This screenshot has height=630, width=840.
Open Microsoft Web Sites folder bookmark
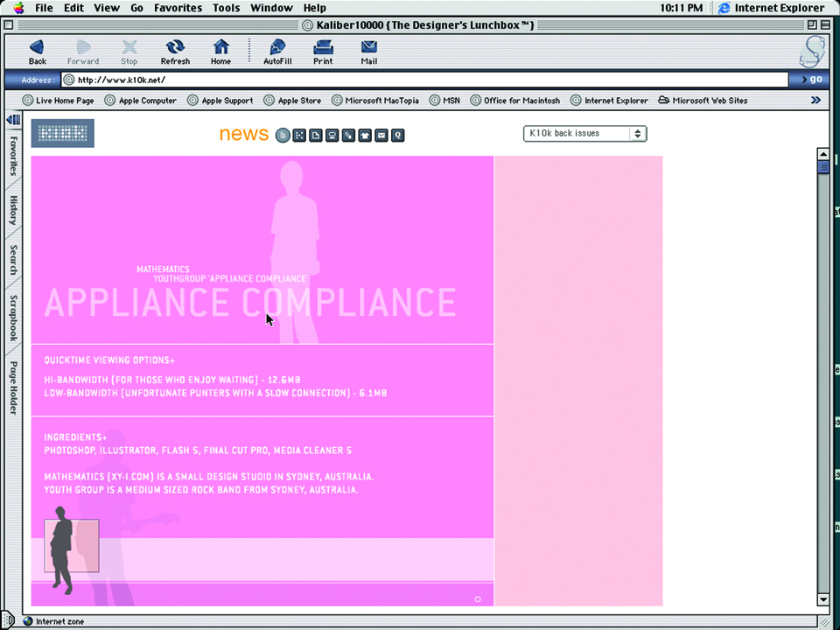703,100
